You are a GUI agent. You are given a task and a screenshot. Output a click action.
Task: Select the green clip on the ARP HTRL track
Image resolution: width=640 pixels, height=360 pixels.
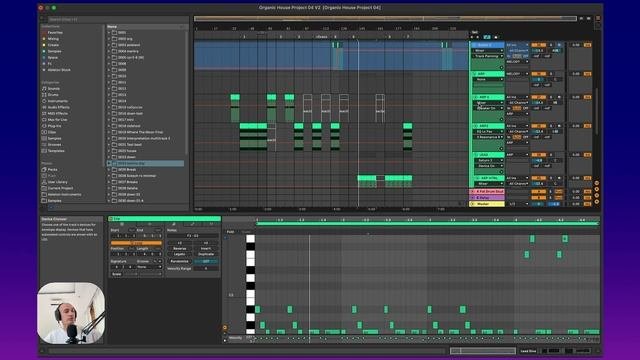click(367, 178)
